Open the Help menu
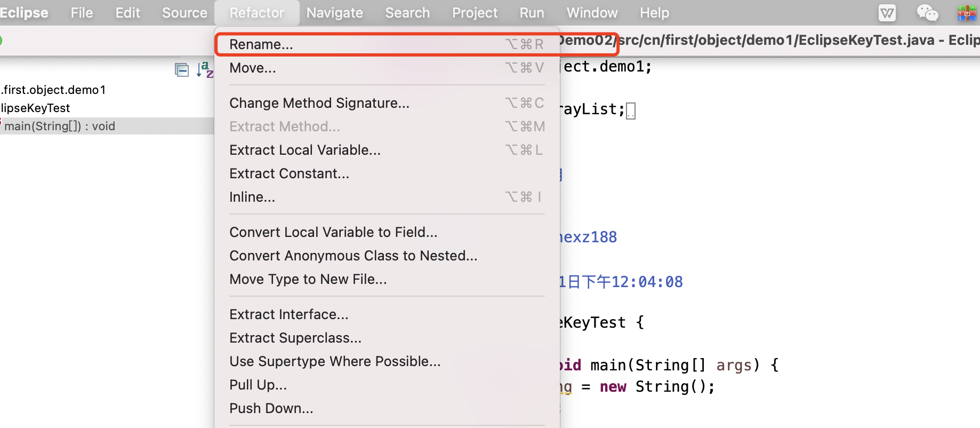 (x=654, y=13)
